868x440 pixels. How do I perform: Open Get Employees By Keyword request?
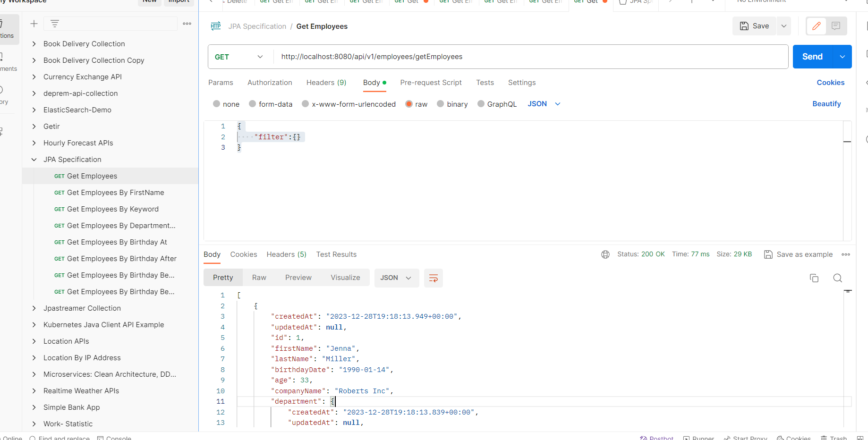(x=113, y=209)
